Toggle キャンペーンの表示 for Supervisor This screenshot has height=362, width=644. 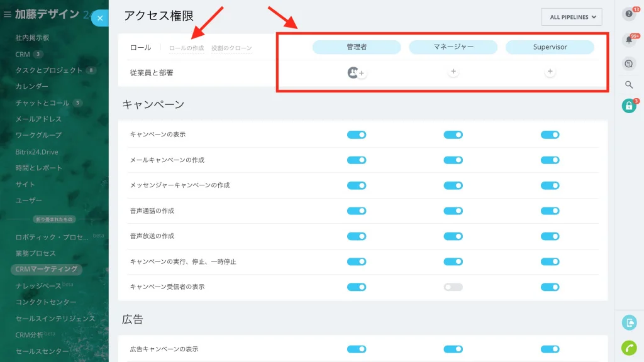[x=550, y=134]
